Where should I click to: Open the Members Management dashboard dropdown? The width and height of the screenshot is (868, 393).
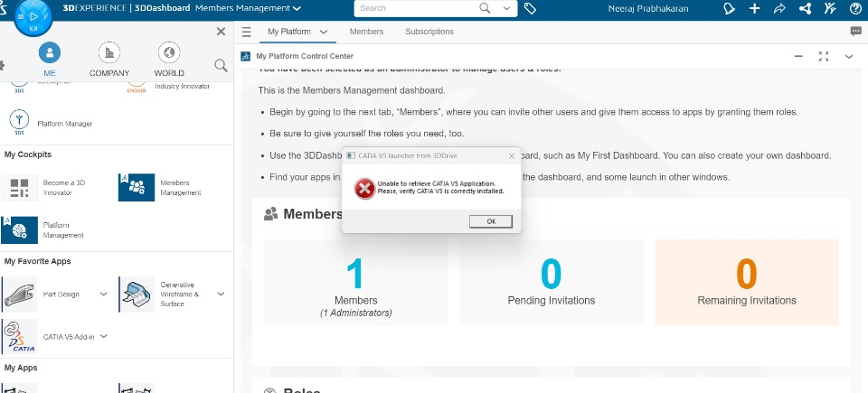click(248, 8)
